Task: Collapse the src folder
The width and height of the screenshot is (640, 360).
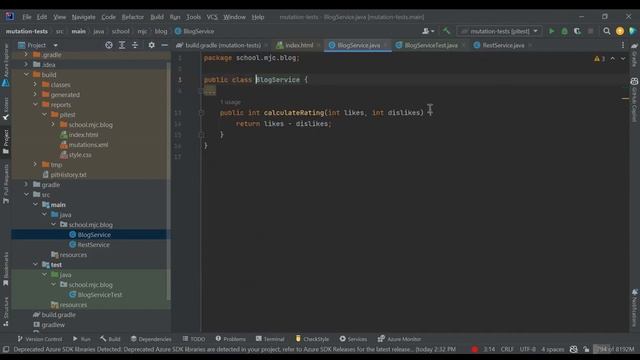Action: click(x=27, y=195)
